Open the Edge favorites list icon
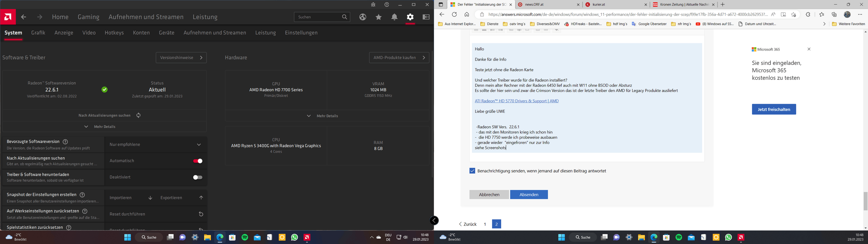 (x=821, y=14)
